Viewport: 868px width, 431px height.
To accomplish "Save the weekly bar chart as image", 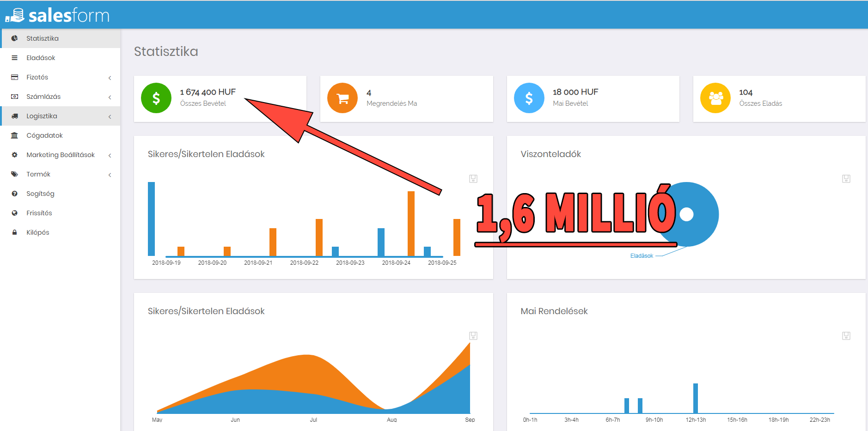I will point(473,179).
